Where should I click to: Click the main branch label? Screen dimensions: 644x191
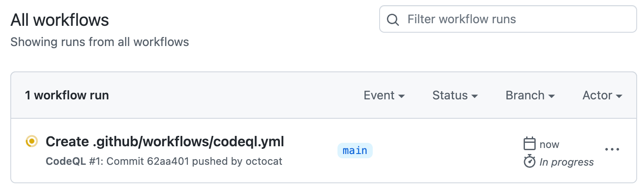point(355,151)
